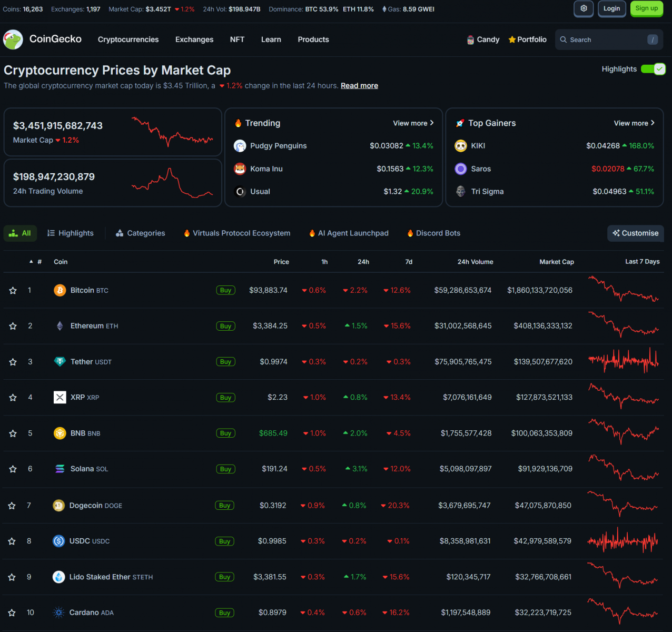Image resolution: width=672 pixels, height=632 pixels.
Task: Favorite Cardano with the star icon
Action: pos(12,613)
